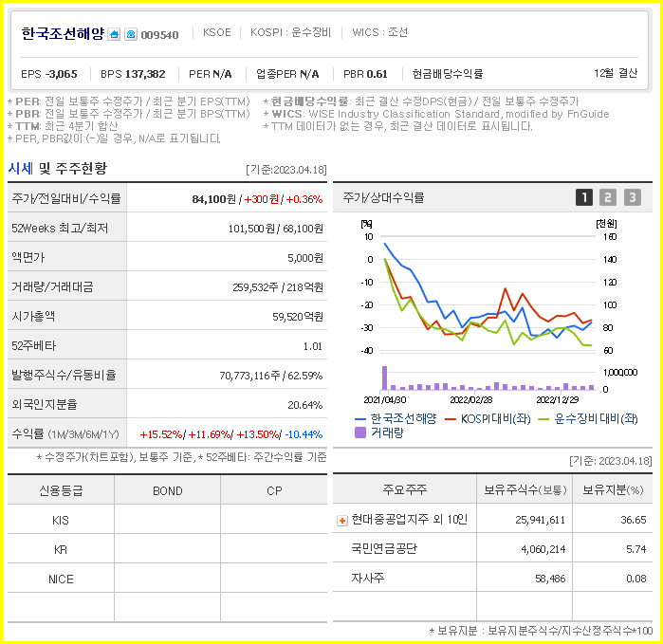This screenshot has height=644, width=663.
Task: Click the 52Weeks 최고/최저 row label
Action: [x=60, y=229]
